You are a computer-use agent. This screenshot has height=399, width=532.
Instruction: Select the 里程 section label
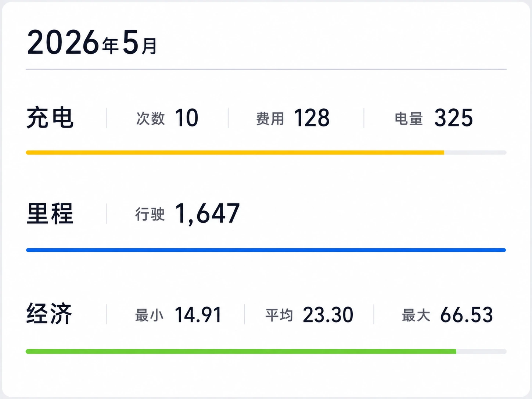tap(50, 213)
